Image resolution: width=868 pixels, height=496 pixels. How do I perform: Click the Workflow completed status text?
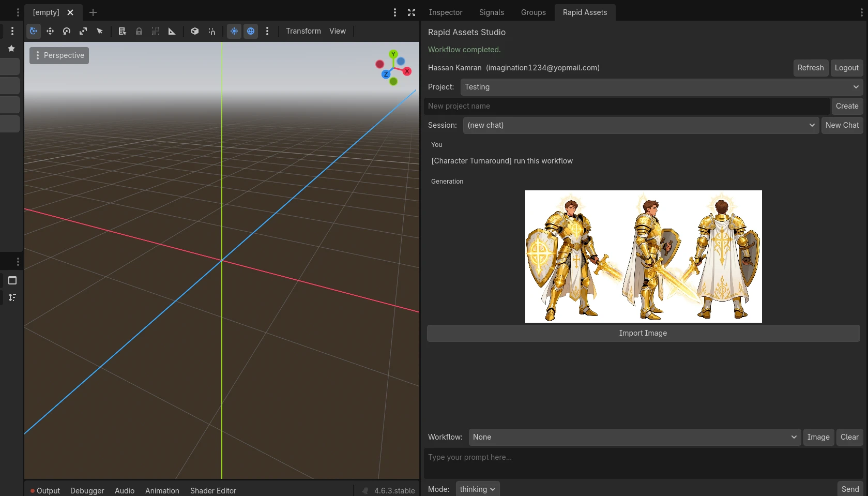[464, 50]
